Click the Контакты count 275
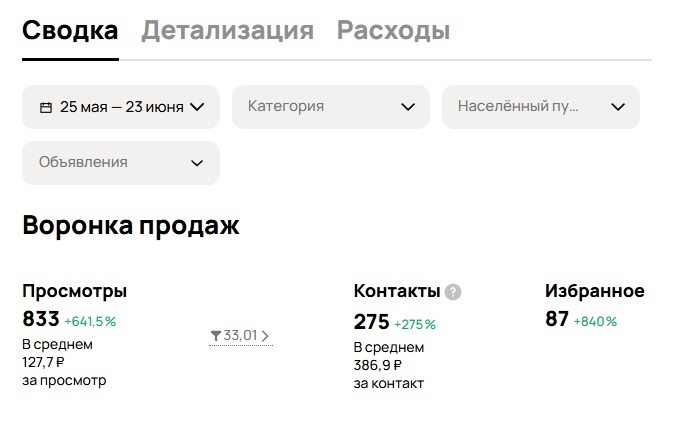677x428 pixels. click(371, 323)
